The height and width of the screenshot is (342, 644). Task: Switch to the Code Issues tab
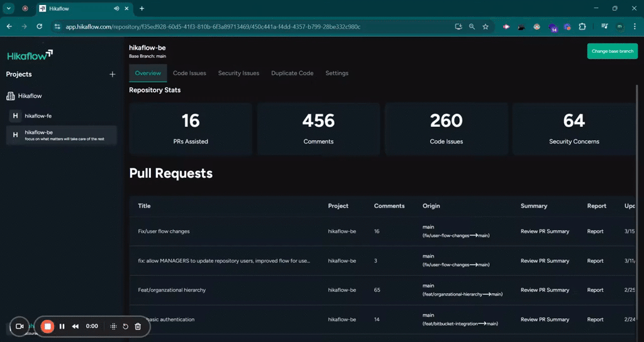(x=189, y=74)
